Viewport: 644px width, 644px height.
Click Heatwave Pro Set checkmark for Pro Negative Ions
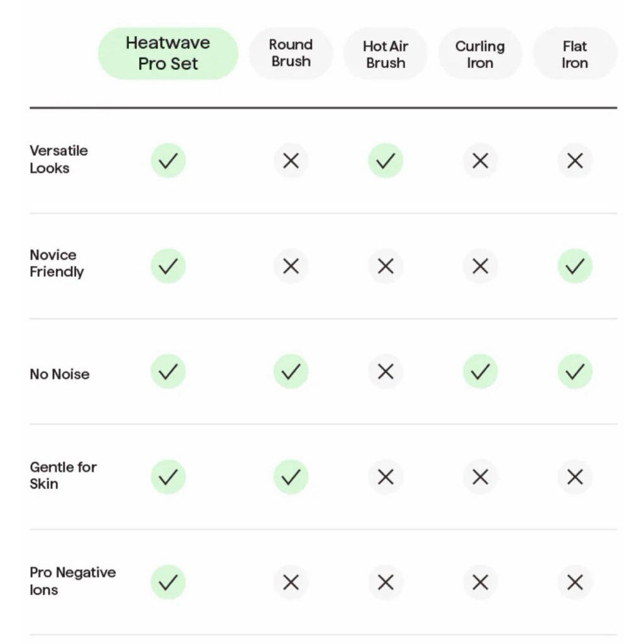point(168,582)
